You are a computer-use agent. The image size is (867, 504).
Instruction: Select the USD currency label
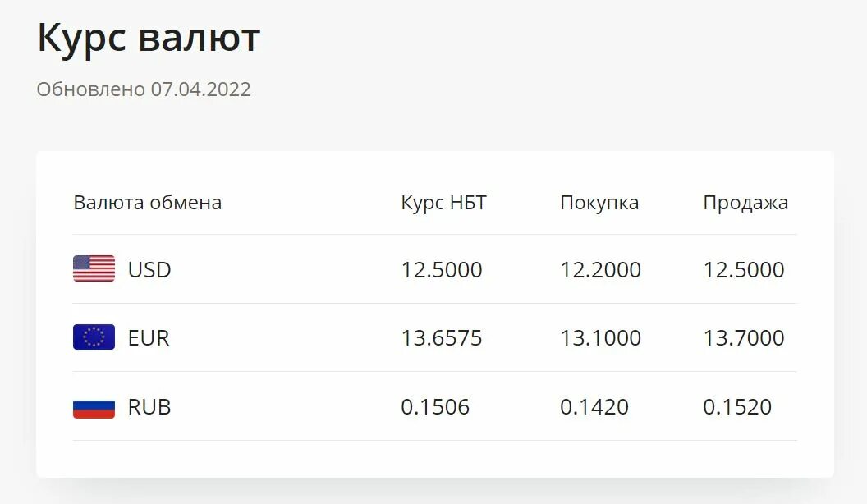149,269
